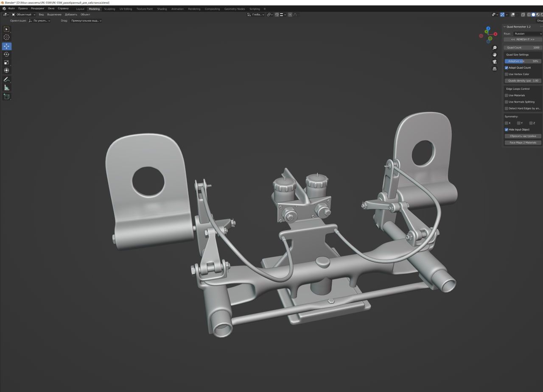
Task: Select the Move tool in the toolbar
Action: pyautogui.click(x=6, y=46)
